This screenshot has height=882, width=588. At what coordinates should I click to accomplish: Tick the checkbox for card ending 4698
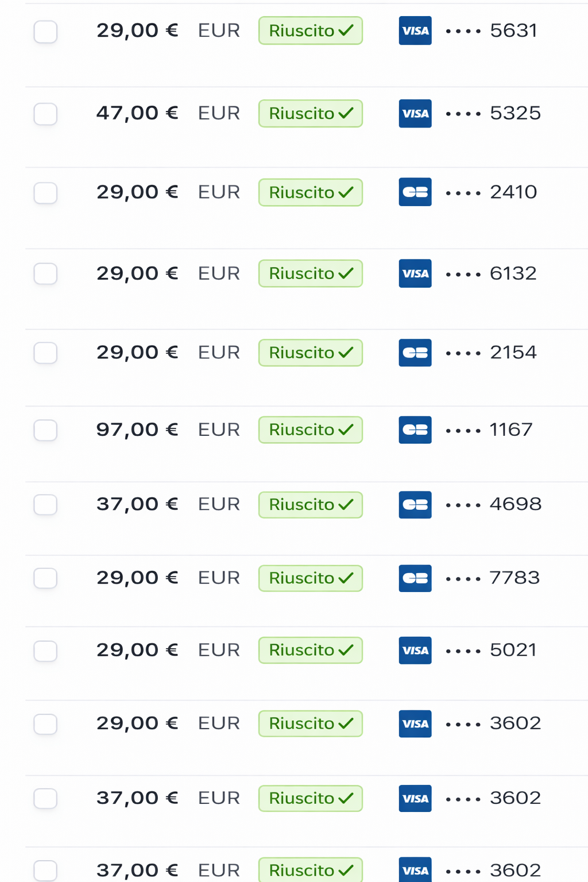45,505
